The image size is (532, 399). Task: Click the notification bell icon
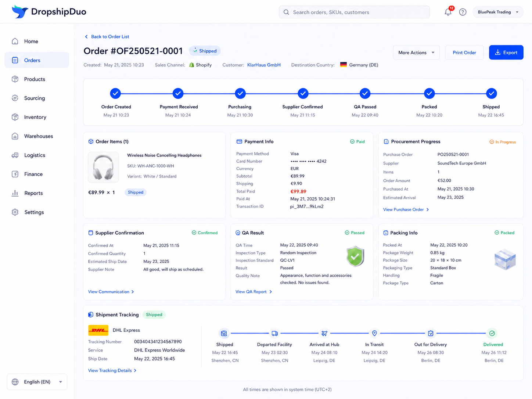(448, 12)
